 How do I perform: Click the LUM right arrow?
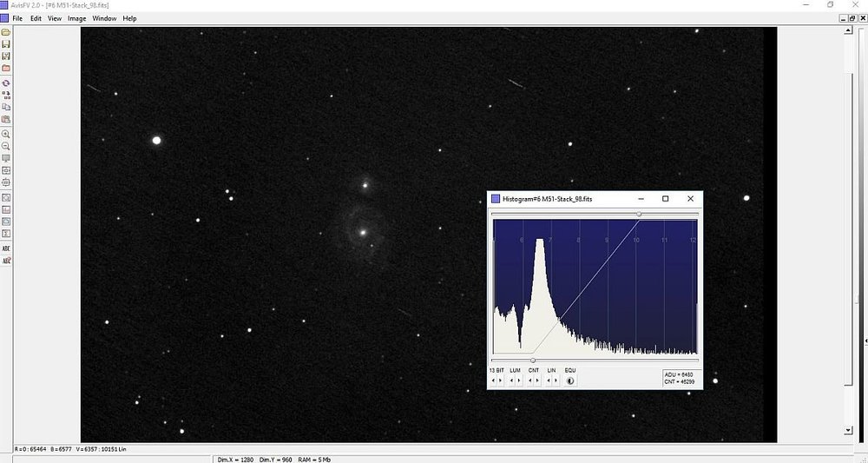point(519,380)
